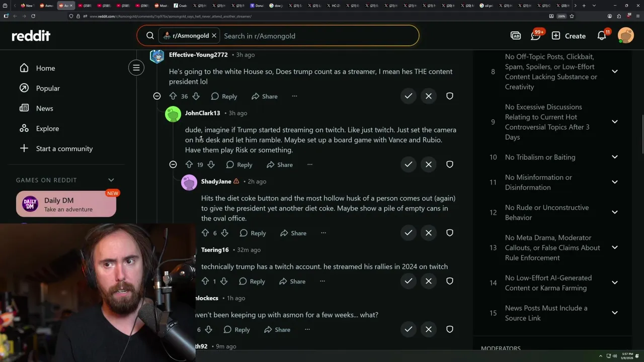Open the Daily DM game card

(x=66, y=204)
